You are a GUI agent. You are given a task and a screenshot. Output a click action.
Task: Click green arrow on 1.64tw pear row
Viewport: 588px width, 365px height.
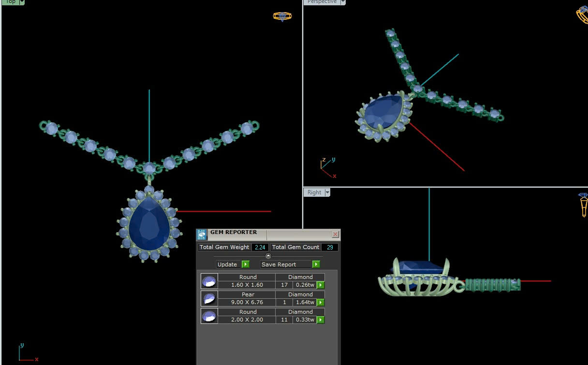point(320,303)
